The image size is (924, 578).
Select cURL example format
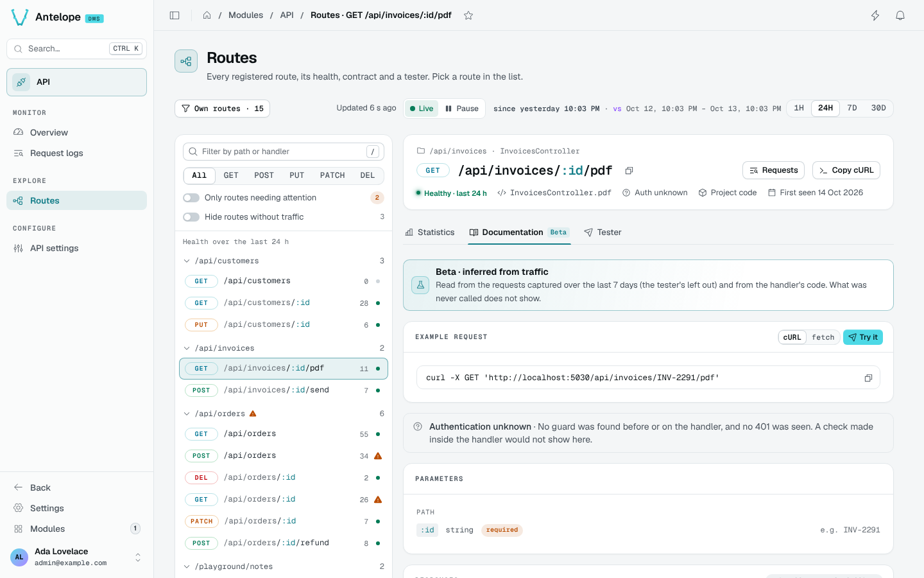(x=792, y=337)
